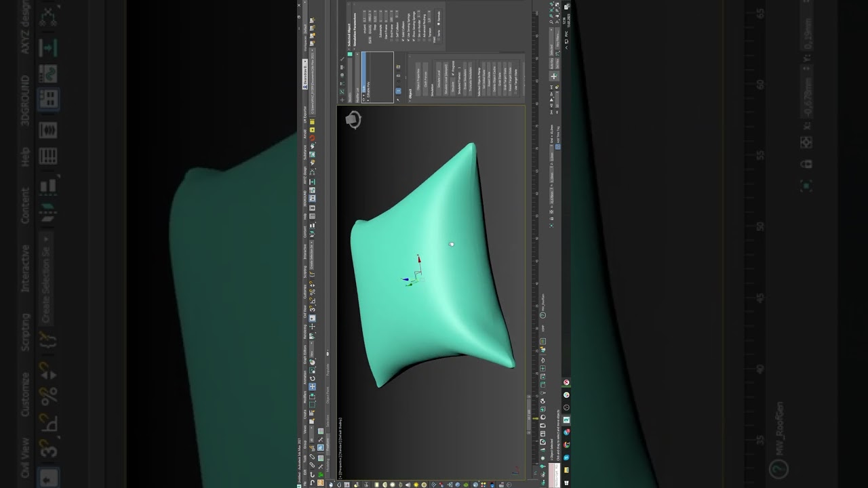Select the Rotate tool in main toolbar
The width and height of the screenshot is (868, 488).
[x=313, y=378]
